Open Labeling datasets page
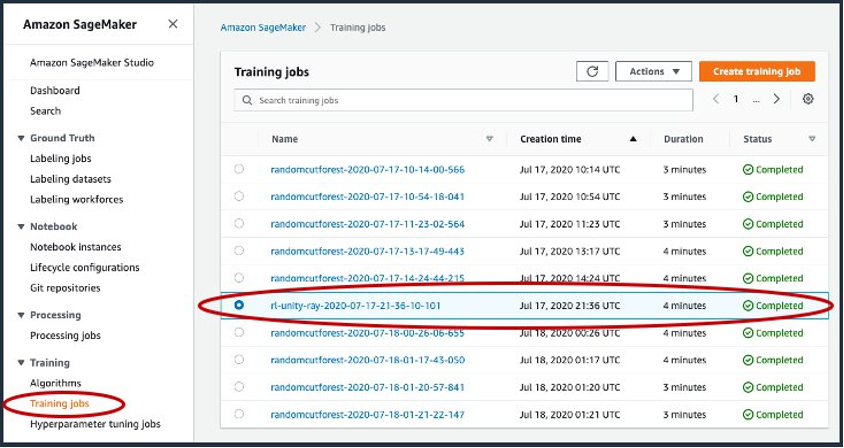Image resolution: width=844 pixels, height=448 pixels. [71, 179]
